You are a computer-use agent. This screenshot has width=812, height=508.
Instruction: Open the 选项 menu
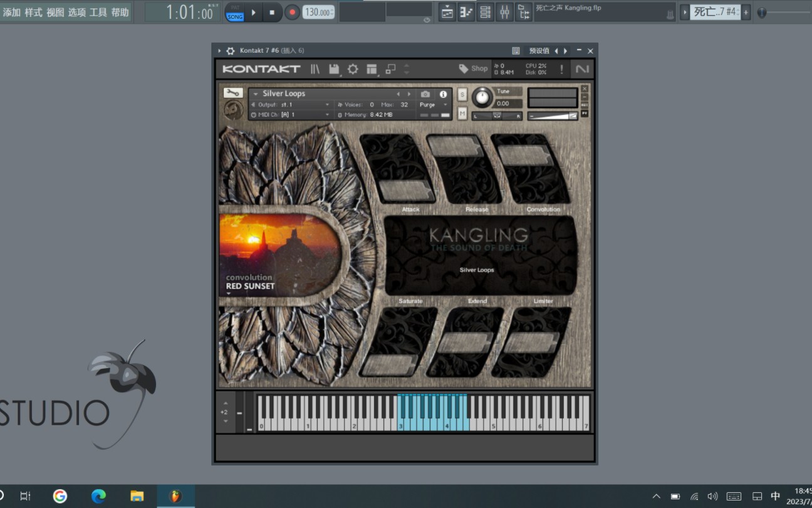(76, 13)
